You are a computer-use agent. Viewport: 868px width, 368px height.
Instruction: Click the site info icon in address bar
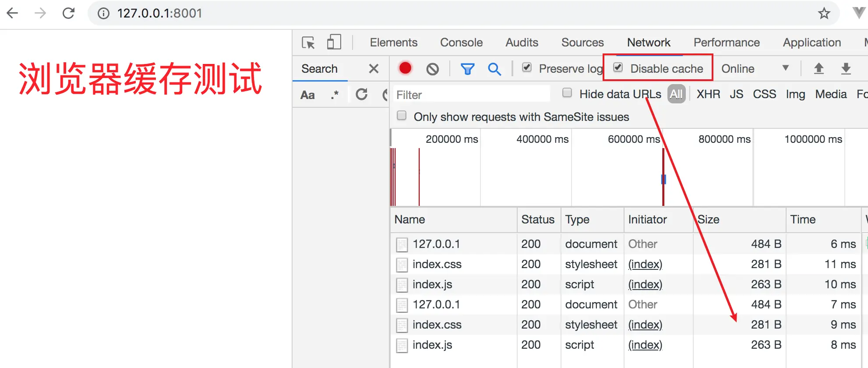click(103, 14)
